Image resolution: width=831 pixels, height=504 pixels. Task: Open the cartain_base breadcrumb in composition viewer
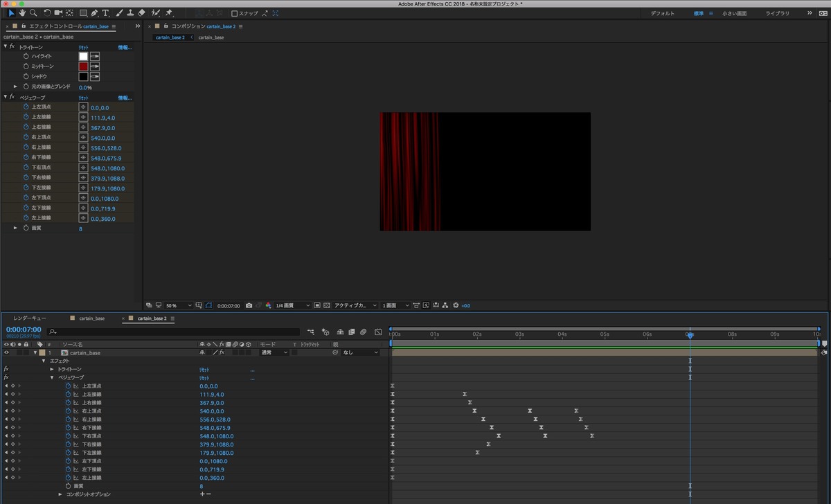(211, 37)
